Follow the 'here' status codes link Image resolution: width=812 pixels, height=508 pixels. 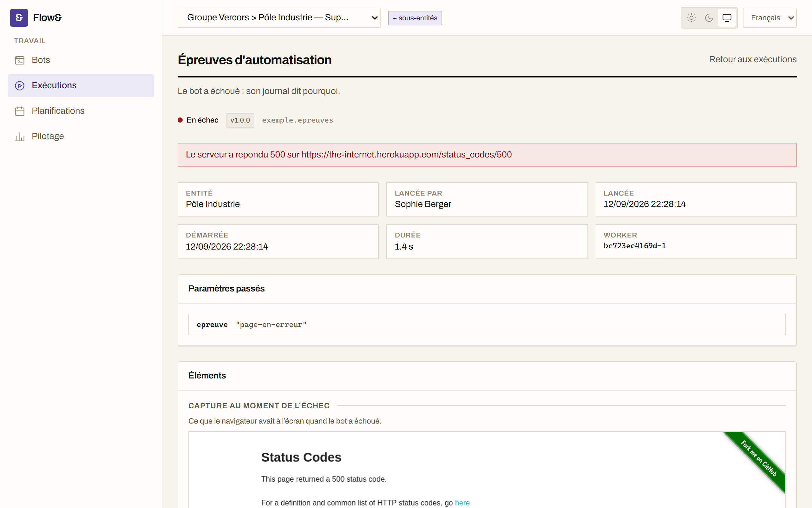462,503
